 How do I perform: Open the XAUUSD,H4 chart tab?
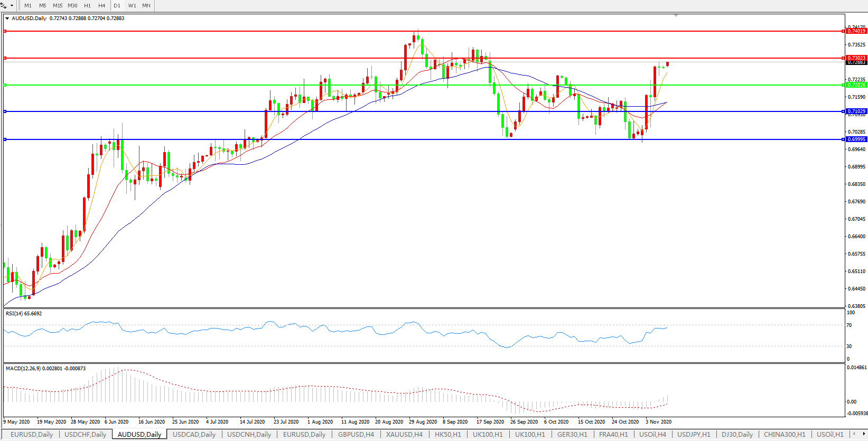pos(404,435)
